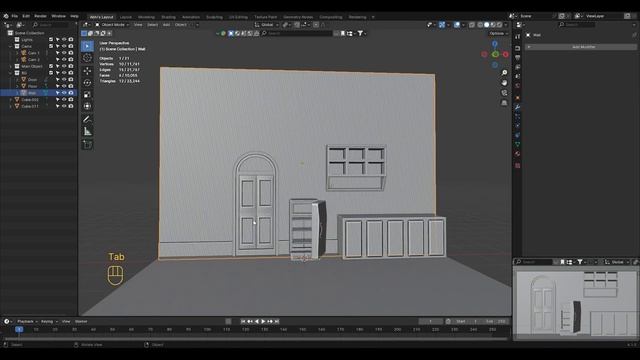
Task: Expand the Main Object collection
Action: coord(11,66)
